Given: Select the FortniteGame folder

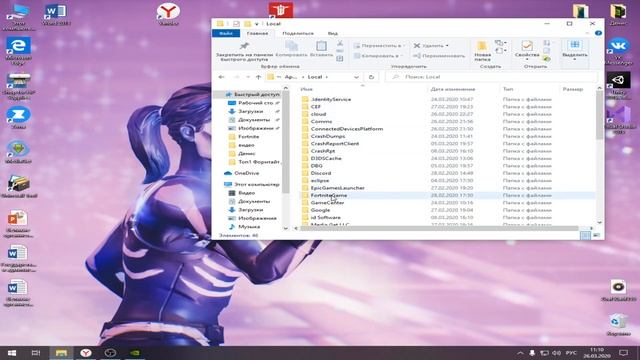Looking at the screenshot, I should [x=329, y=195].
